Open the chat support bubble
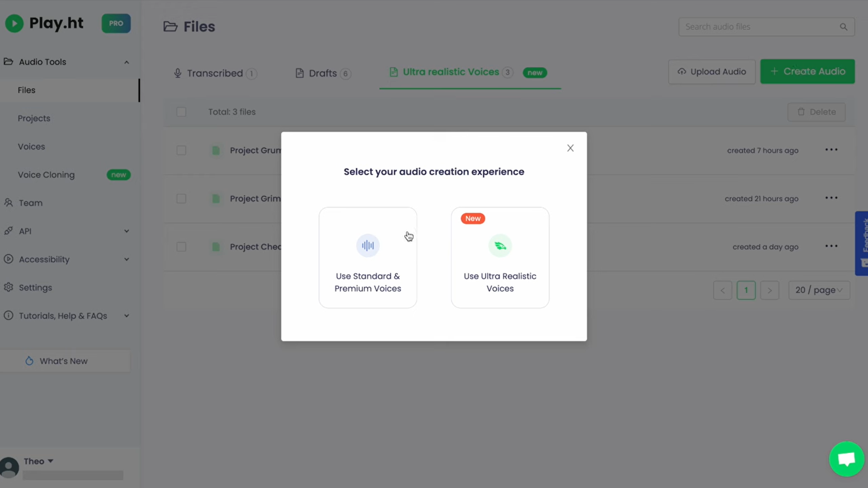 click(846, 459)
